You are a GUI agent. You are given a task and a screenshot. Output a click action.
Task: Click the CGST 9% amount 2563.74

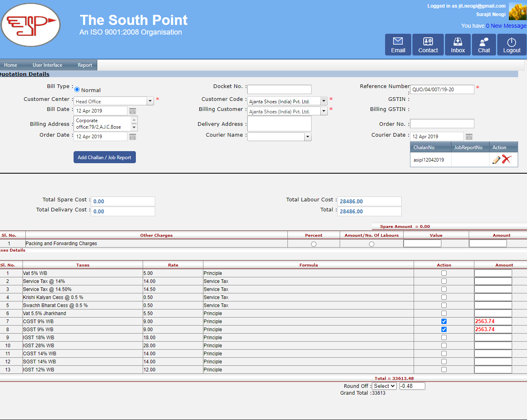coord(493,322)
